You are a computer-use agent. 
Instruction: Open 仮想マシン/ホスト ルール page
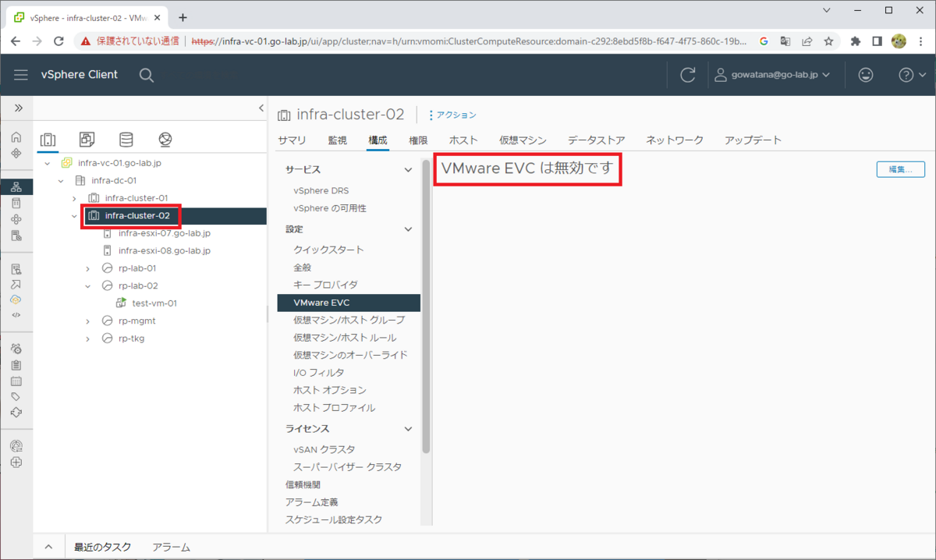345,338
